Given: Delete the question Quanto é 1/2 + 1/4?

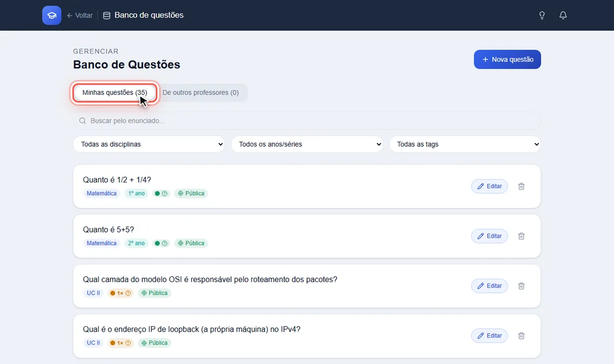Looking at the screenshot, I should pos(521,187).
